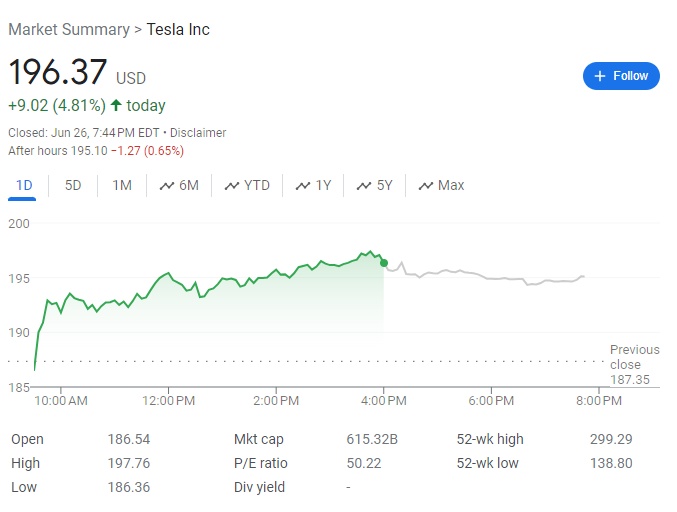This screenshot has width=677, height=512.
Task: Click the Market Summary breadcrumb
Action: click(68, 29)
